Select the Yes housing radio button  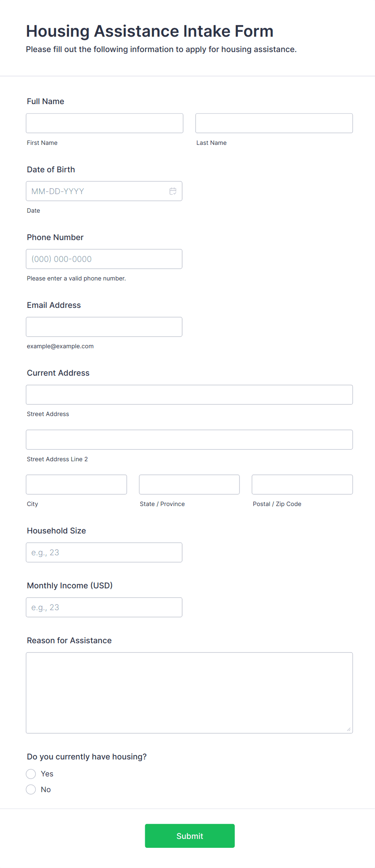pos(31,774)
